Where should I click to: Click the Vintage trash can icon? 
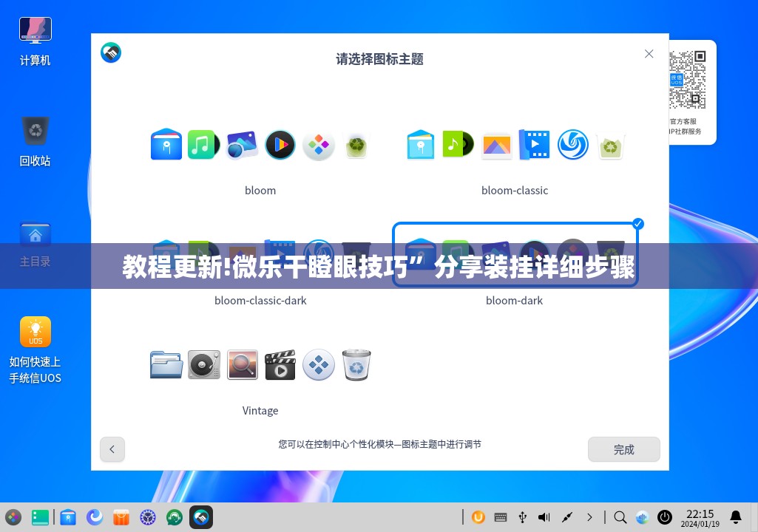click(356, 365)
